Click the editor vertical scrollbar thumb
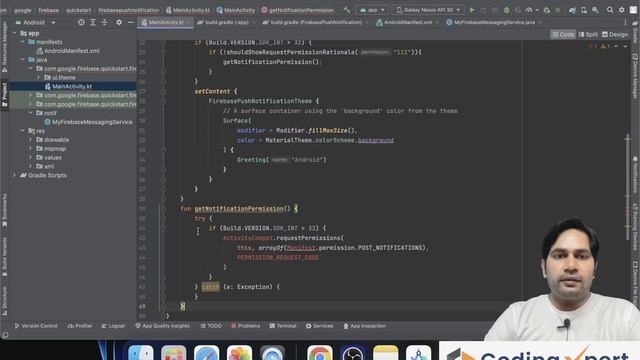The width and height of the screenshot is (640, 360). [x=627, y=188]
